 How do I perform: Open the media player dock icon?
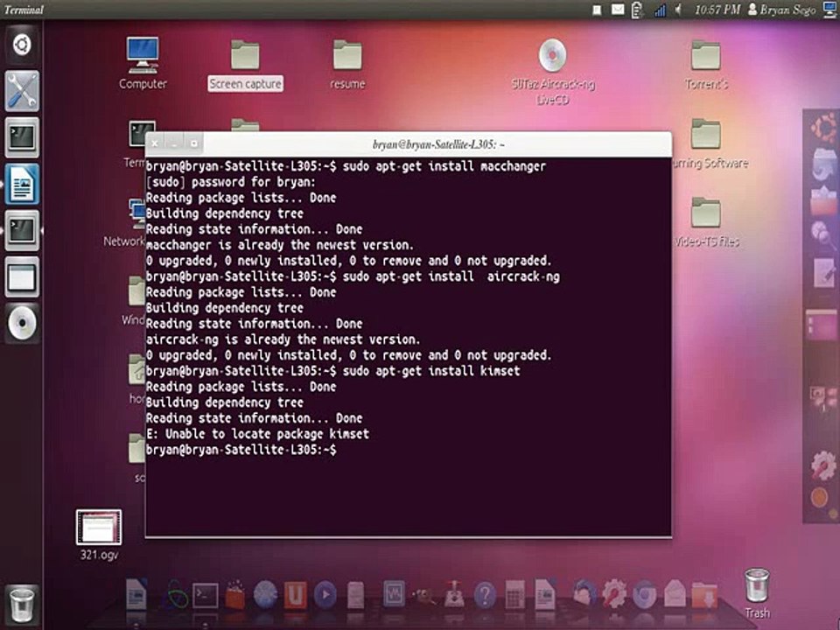(325, 595)
